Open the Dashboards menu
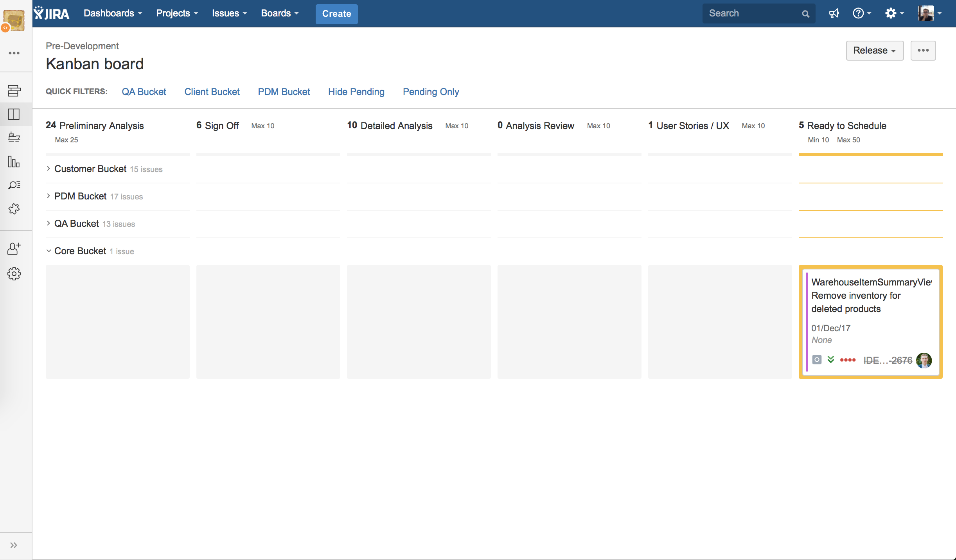 (113, 13)
